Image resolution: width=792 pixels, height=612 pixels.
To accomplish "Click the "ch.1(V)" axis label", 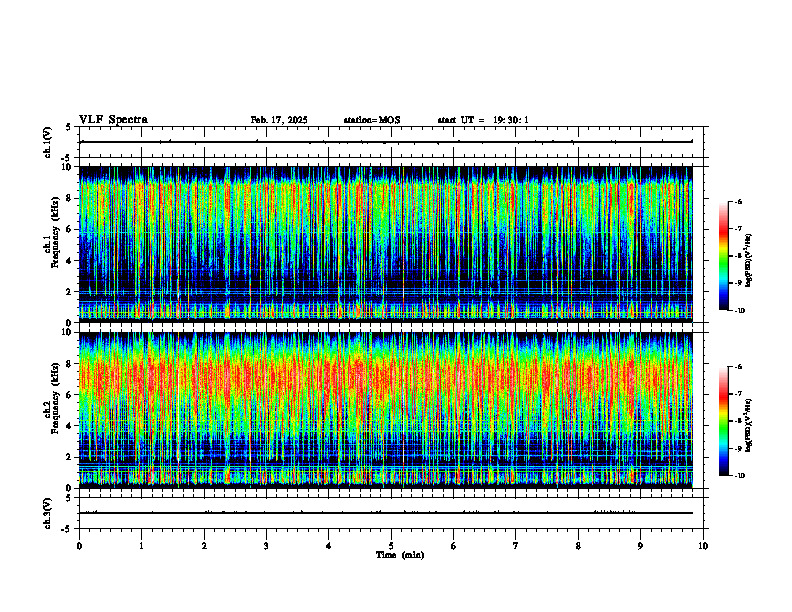I will 48,142.
